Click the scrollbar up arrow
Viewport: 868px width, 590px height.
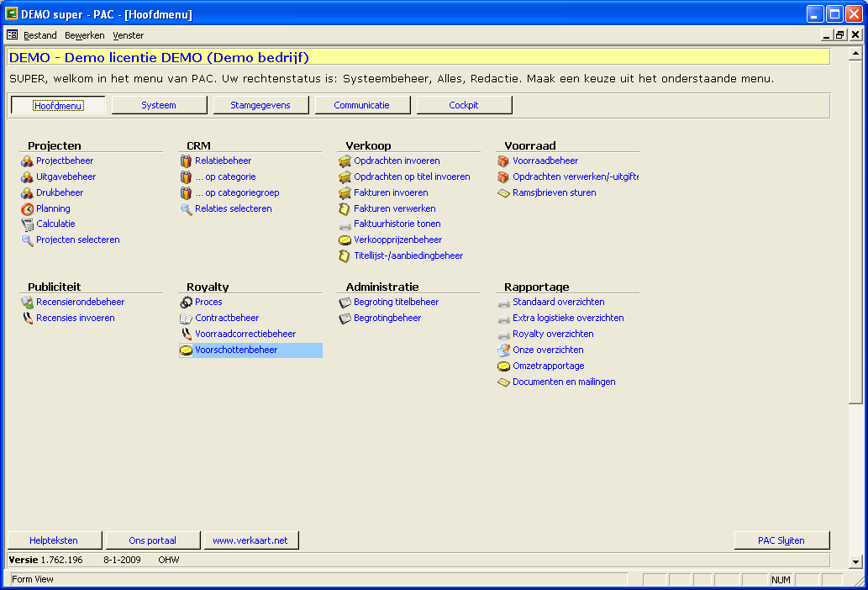(855, 54)
